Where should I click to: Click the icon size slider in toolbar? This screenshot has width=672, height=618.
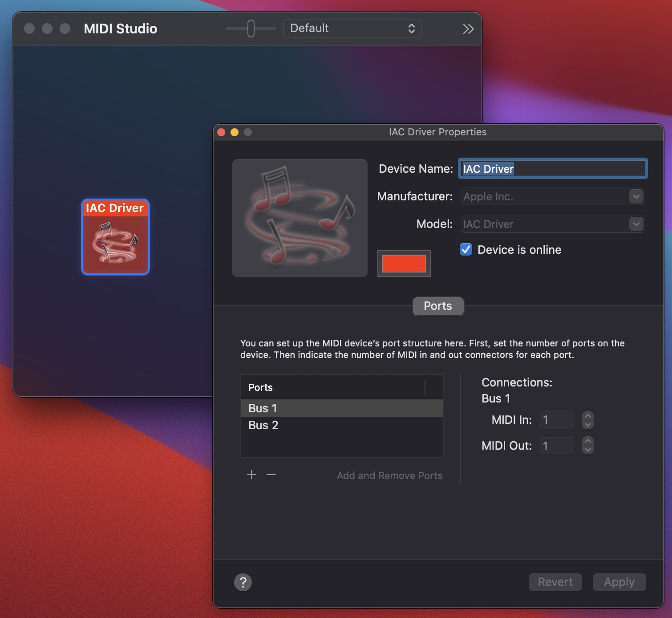[251, 28]
